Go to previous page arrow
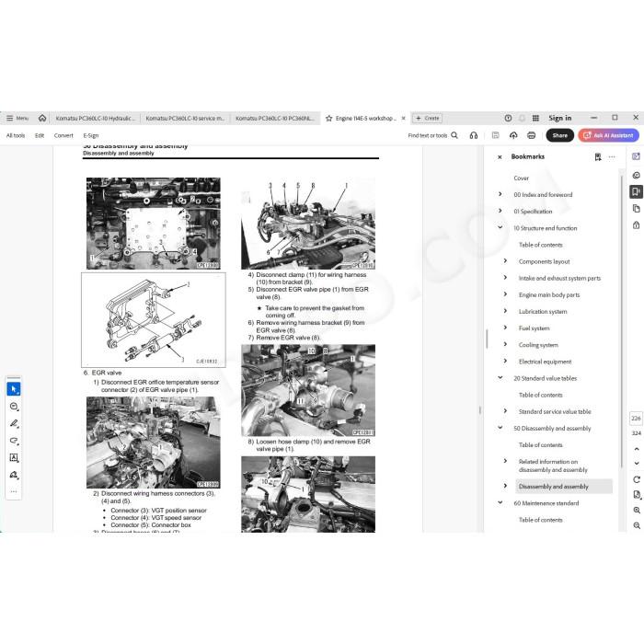The image size is (644, 644). [637, 449]
